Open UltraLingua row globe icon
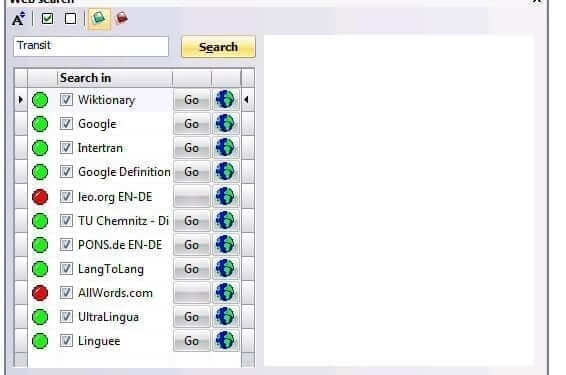The image size is (566, 375). click(225, 317)
